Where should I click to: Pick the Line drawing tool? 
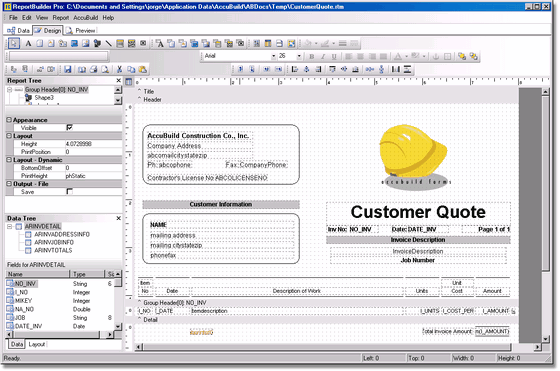coord(108,44)
